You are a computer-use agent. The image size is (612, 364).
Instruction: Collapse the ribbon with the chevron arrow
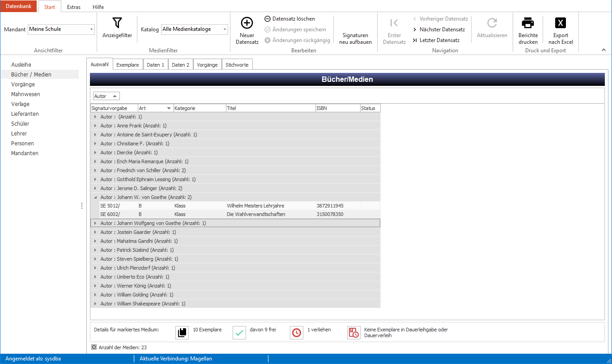pos(603,50)
